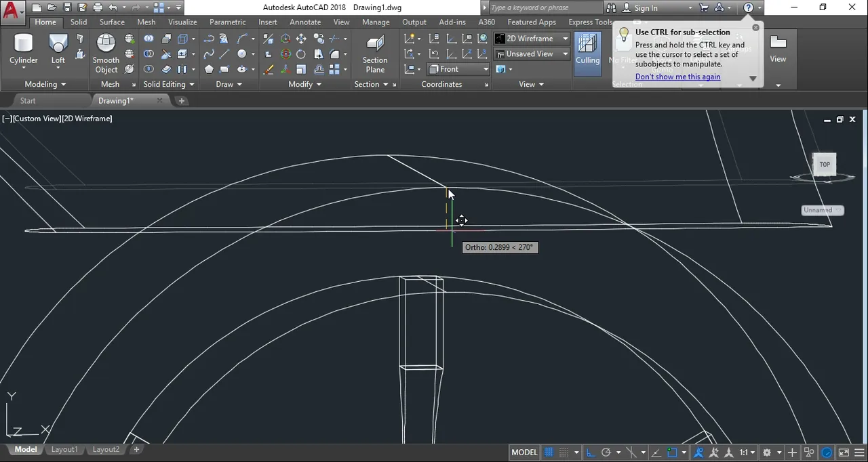
Task: Click the keyword search input field
Action: (x=545, y=8)
